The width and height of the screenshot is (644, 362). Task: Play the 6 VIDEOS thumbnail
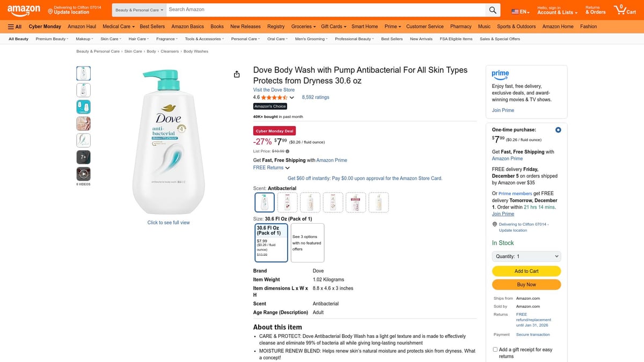83,173
